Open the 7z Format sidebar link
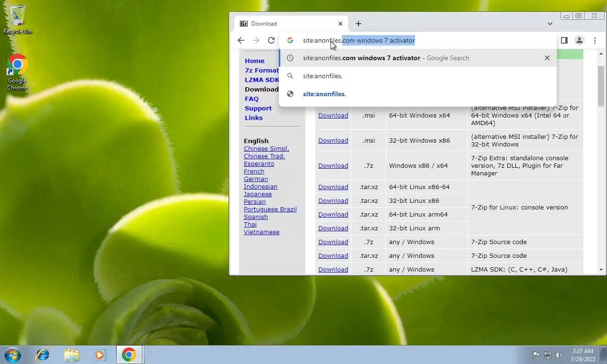 (262, 70)
